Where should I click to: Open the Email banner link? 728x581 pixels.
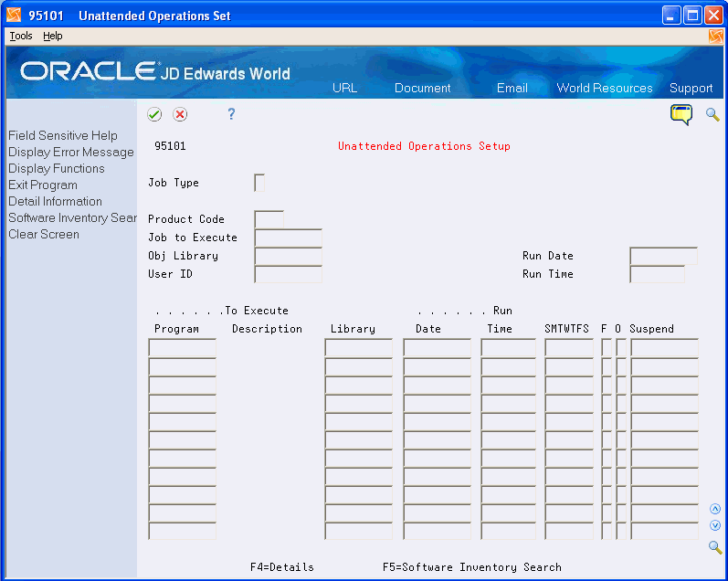click(x=512, y=89)
